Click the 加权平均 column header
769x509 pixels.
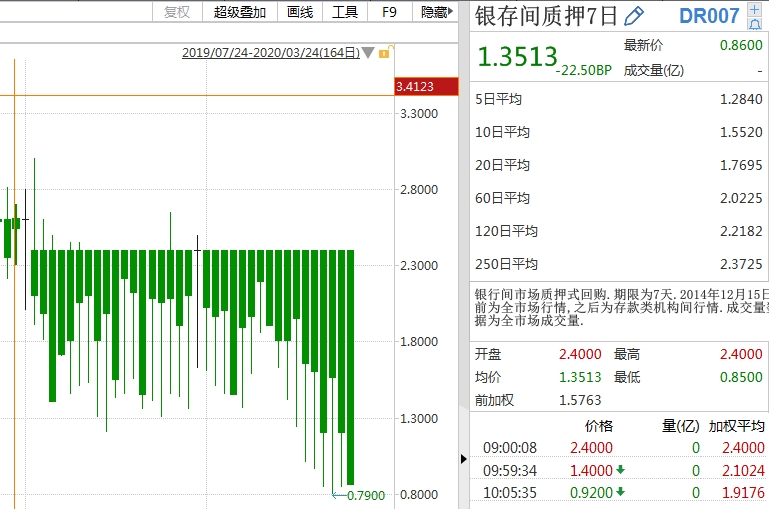tap(736, 426)
